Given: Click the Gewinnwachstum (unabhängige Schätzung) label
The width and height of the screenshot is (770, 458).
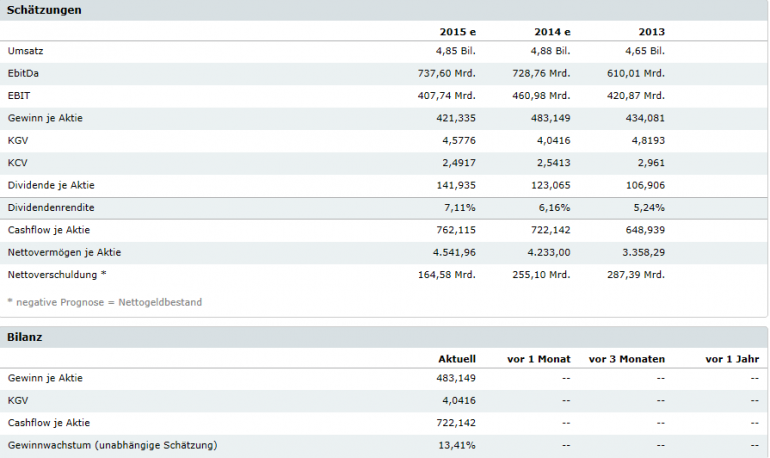Looking at the screenshot, I should (x=112, y=444).
